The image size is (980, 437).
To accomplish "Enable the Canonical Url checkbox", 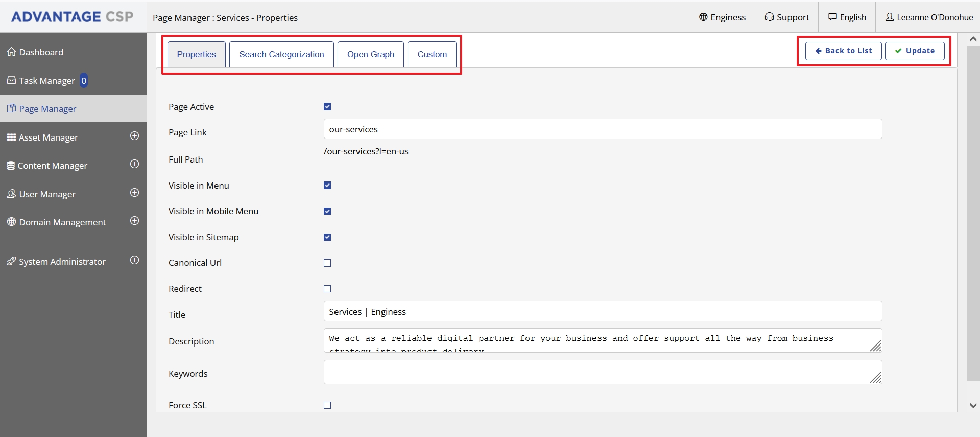I will coord(327,263).
